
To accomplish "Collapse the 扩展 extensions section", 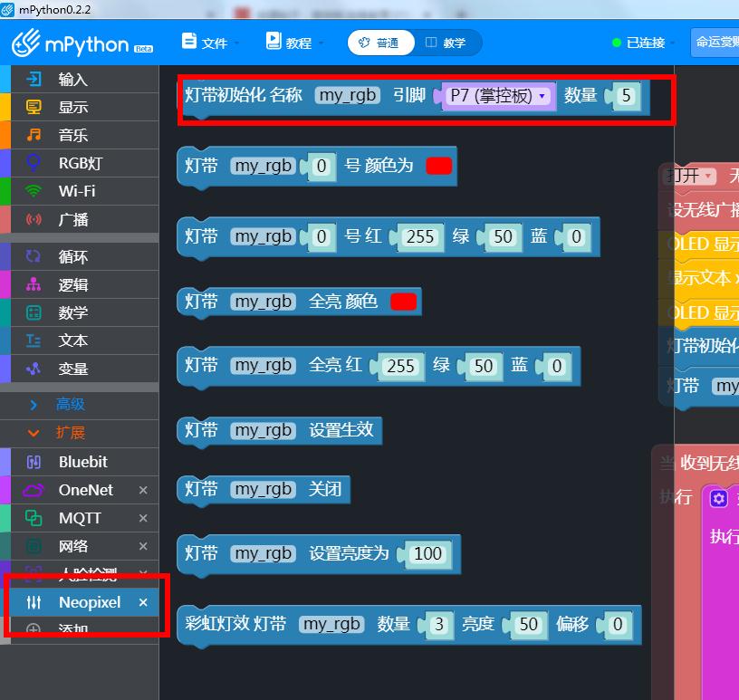I will coord(71,433).
